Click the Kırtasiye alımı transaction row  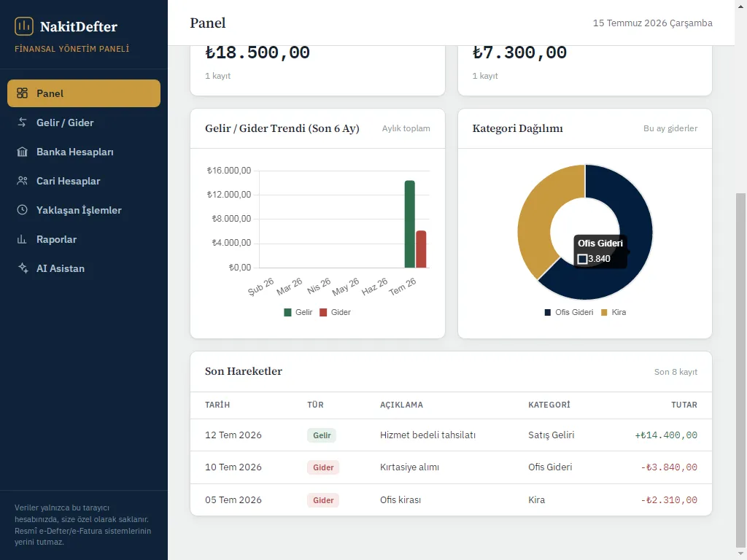451,467
